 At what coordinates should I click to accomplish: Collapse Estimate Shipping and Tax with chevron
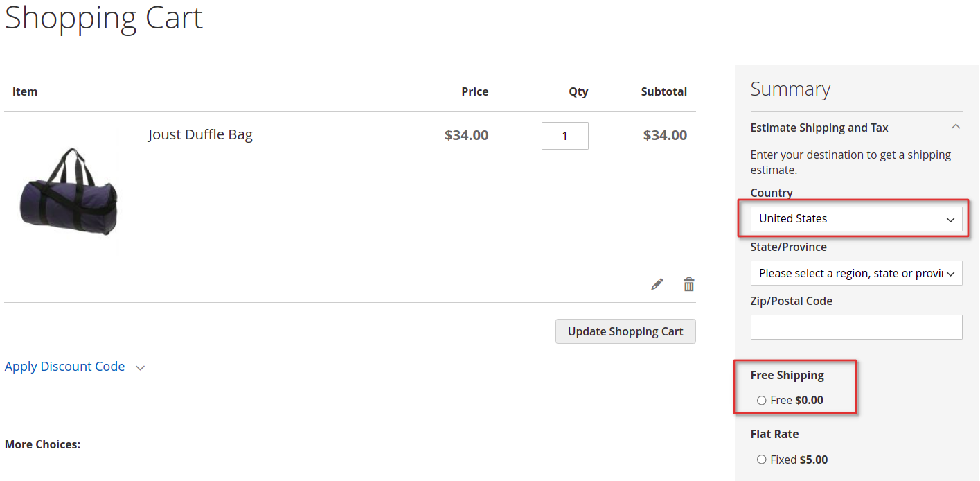956,127
